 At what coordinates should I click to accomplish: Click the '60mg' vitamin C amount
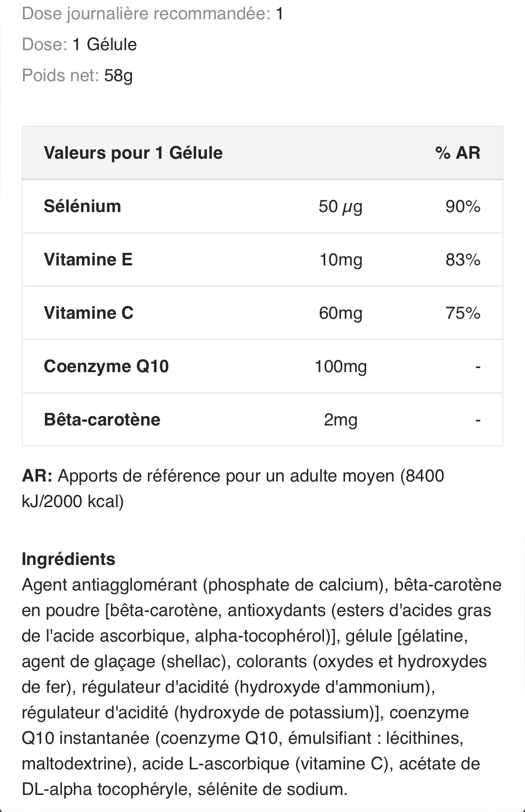tap(341, 313)
